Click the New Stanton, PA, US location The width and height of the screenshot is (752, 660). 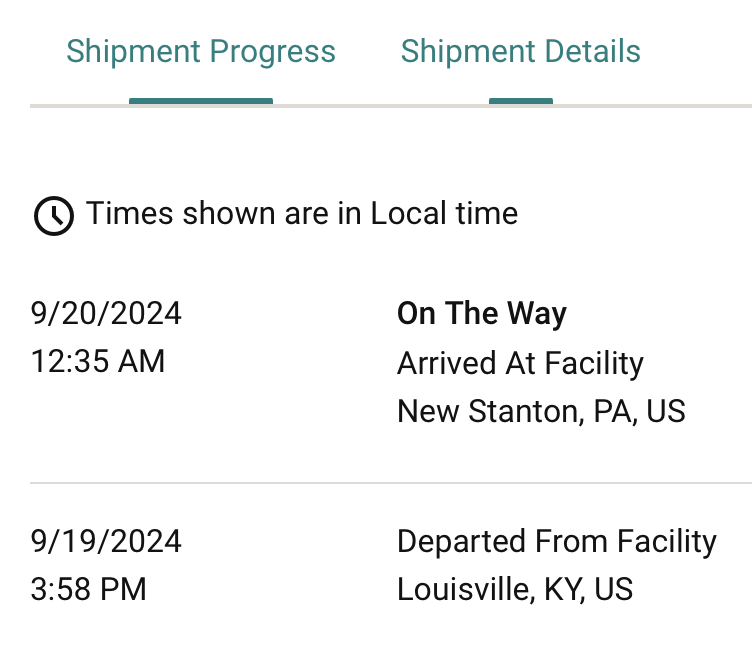click(541, 411)
